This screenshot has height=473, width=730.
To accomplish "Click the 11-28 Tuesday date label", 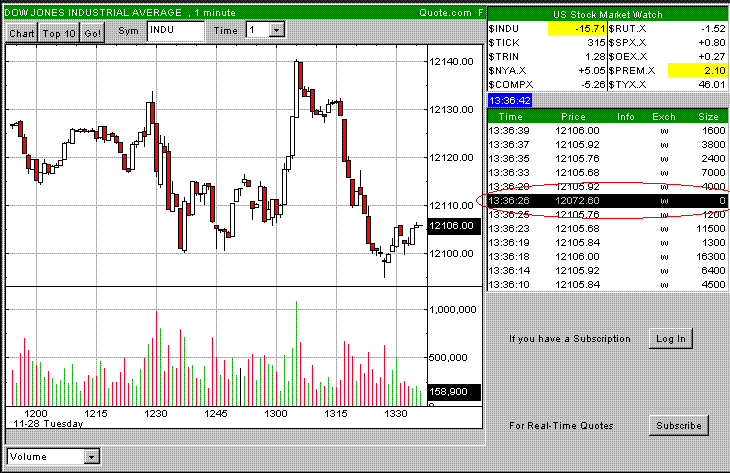I will 48,424.
